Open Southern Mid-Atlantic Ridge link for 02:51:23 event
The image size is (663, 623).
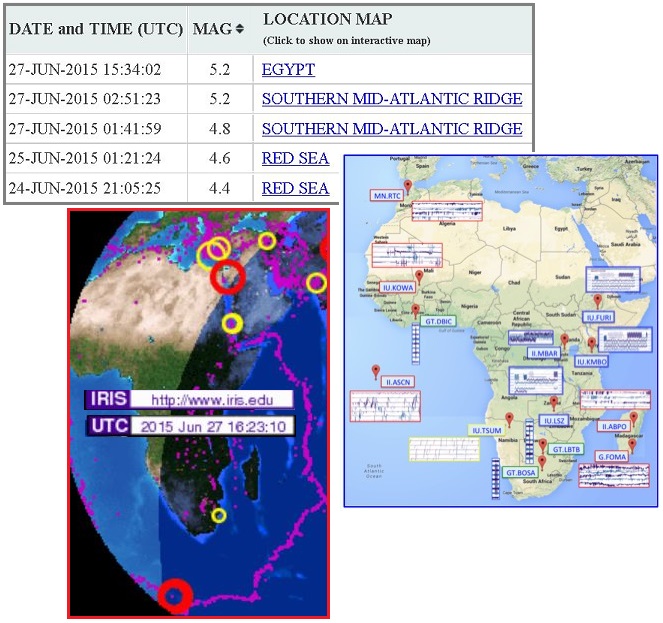pos(392,99)
